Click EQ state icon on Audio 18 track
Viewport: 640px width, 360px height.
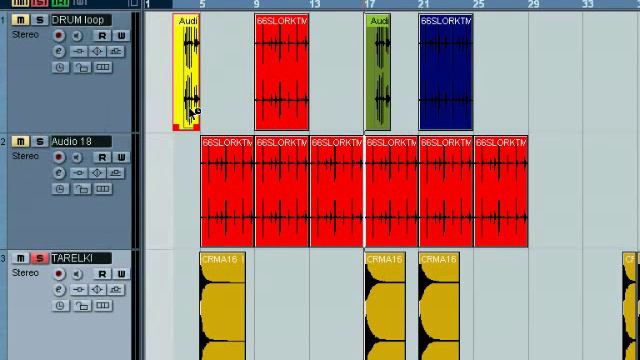[x=97, y=173]
